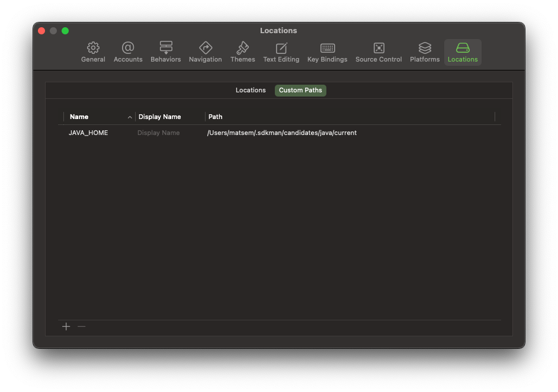
Task: Open Source Control preferences
Action: pyautogui.click(x=379, y=52)
